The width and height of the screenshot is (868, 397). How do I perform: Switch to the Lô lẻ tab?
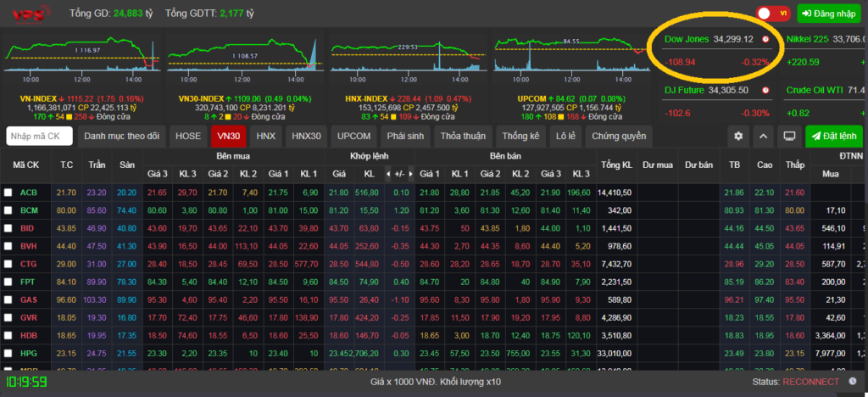click(565, 137)
